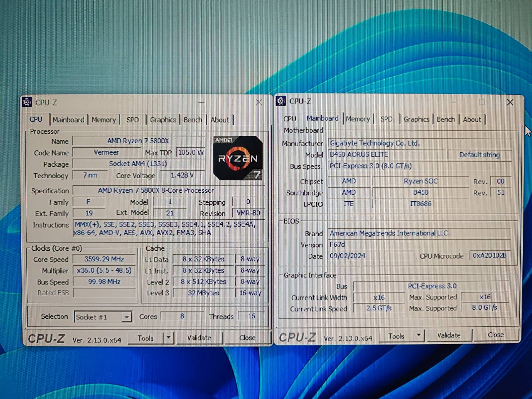Click the AMD Ryzen 7 logo badge

click(x=238, y=158)
